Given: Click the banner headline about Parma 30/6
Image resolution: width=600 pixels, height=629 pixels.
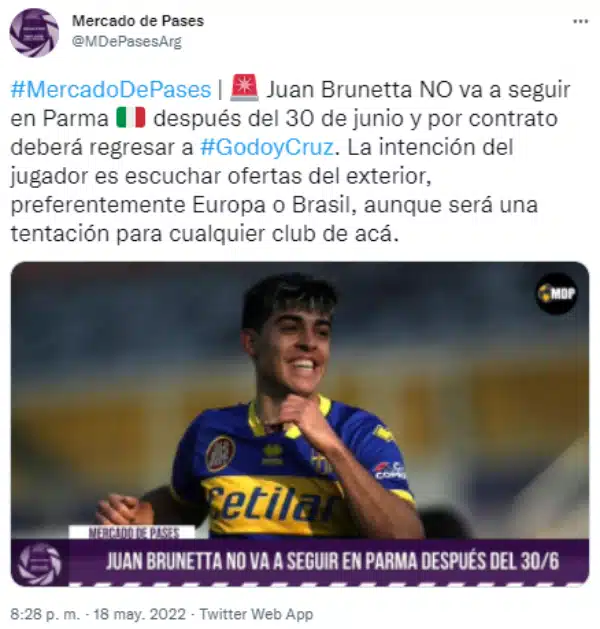Looking at the screenshot, I should [x=332, y=561].
